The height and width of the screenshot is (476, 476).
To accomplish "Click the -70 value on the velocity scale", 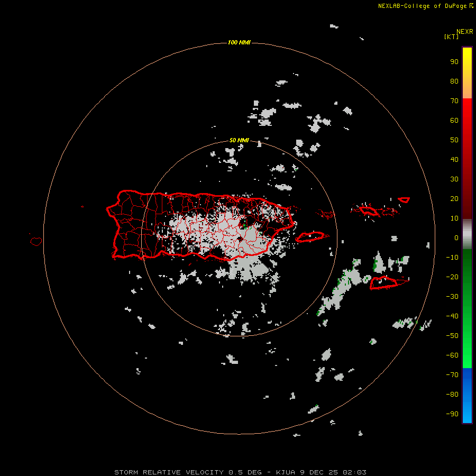I will click(x=452, y=375).
